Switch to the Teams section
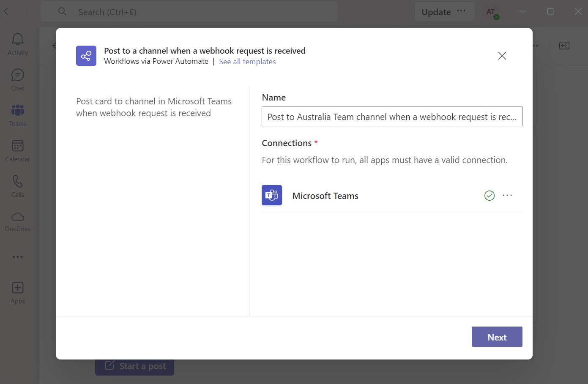This screenshot has height=384, width=588. tap(18, 115)
